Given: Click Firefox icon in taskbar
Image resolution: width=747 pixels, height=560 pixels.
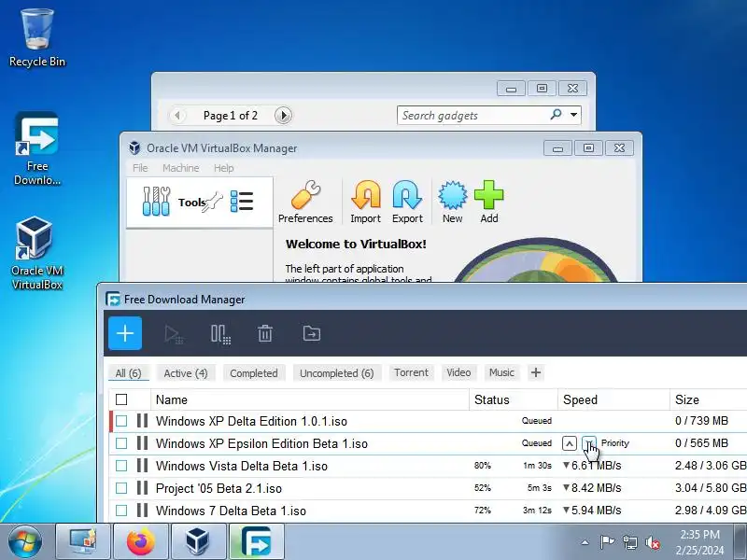Looking at the screenshot, I should tap(141, 541).
